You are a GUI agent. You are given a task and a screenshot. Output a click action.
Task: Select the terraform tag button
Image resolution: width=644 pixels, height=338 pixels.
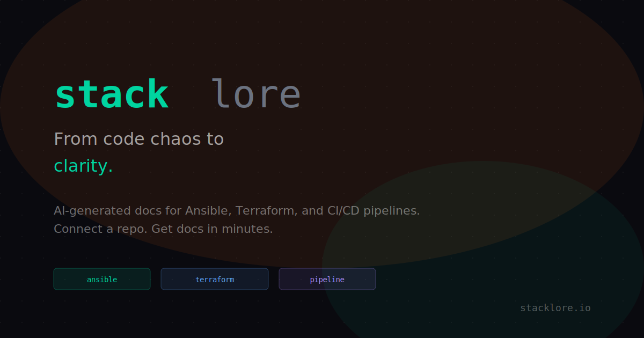click(x=215, y=279)
